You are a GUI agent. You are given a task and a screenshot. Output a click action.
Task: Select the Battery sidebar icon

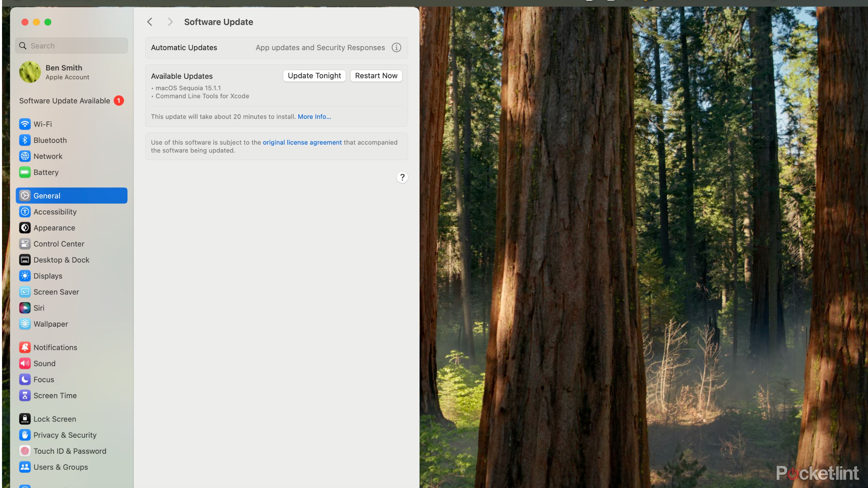tap(24, 172)
